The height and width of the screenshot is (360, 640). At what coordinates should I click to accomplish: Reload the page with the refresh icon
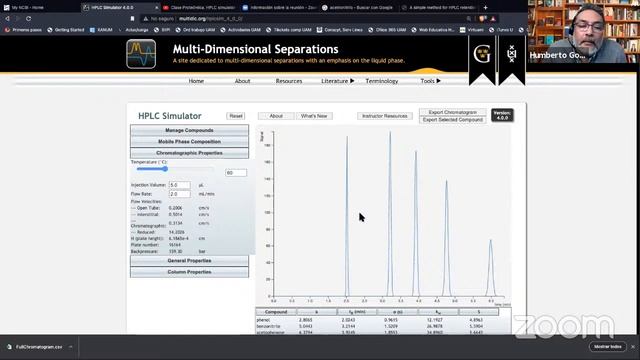click(x=29, y=18)
